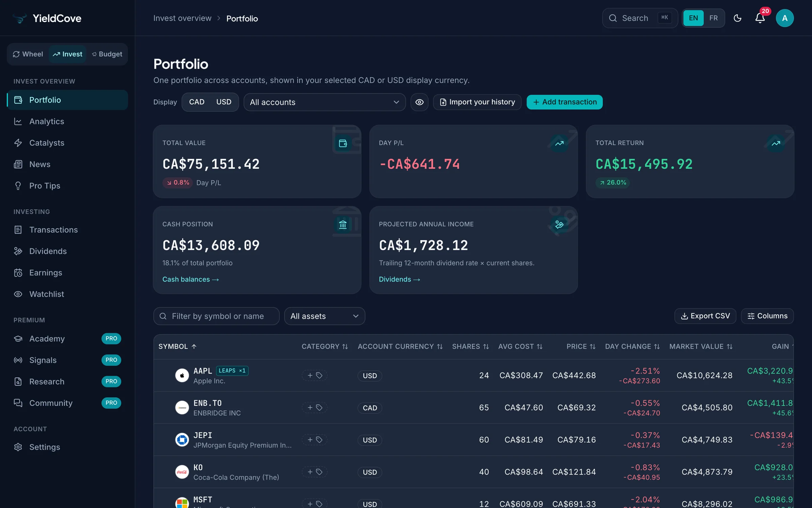Open Research PRO section
The width and height of the screenshot is (812, 508).
pos(67,381)
